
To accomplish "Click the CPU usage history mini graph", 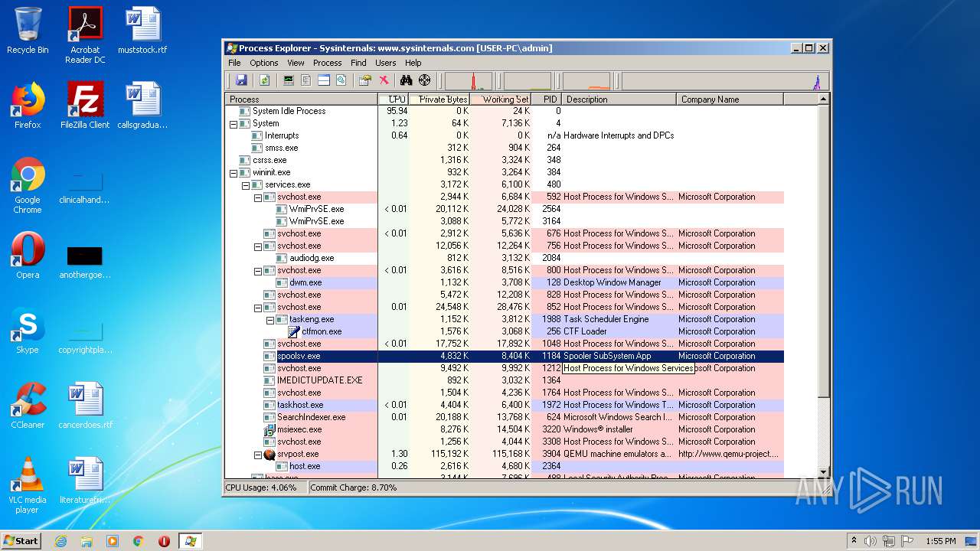I will (x=469, y=80).
